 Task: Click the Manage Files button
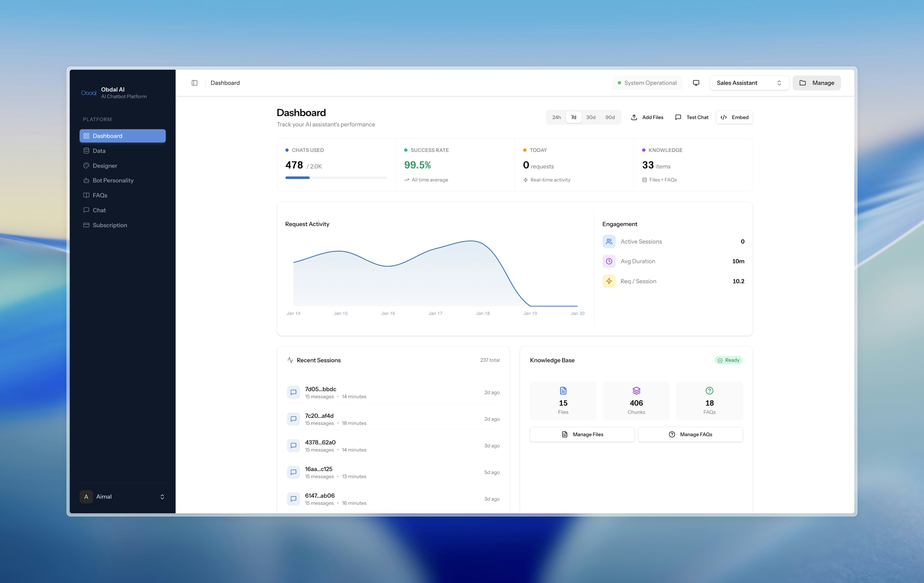(x=582, y=435)
